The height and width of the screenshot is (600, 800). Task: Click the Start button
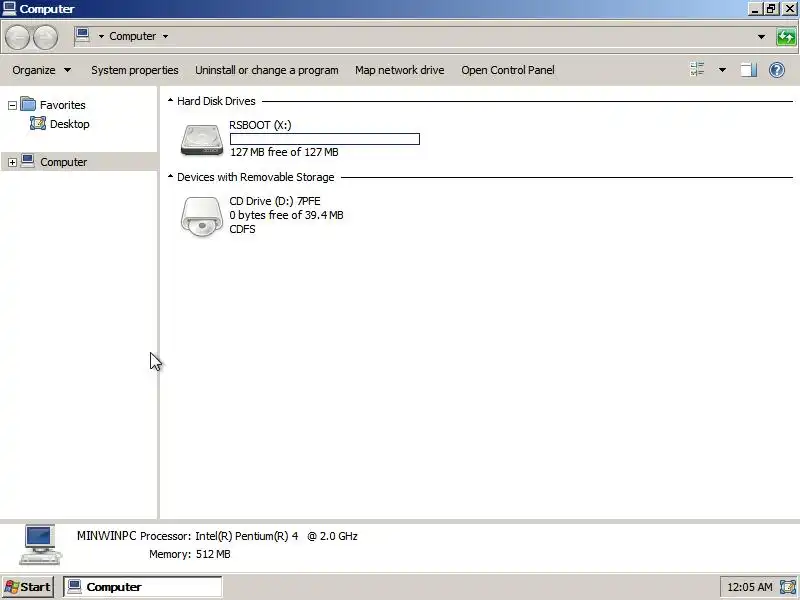tap(28, 587)
